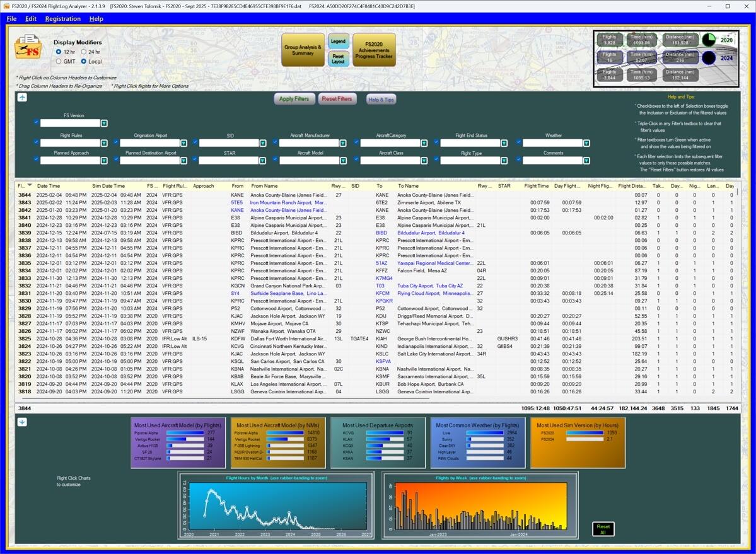Toggle the Origination Airport filter checkbox
Viewport: 756px width, 554px height.
pyautogui.click(x=116, y=142)
